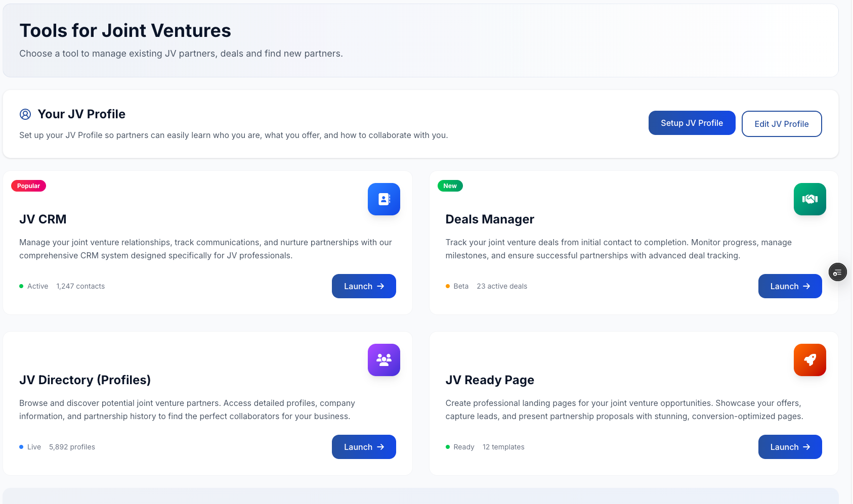This screenshot has height=504, width=853.
Task: Open Edit JV Profile
Action: click(x=781, y=124)
